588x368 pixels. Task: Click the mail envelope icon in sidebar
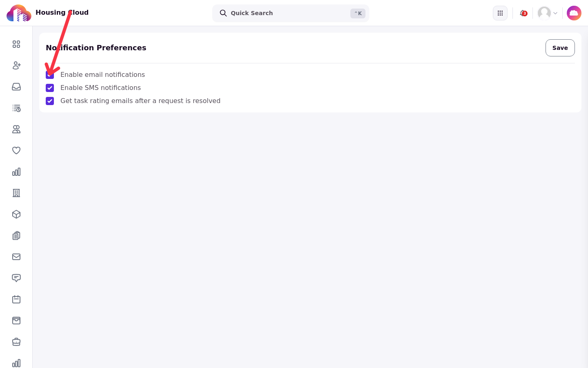click(x=16, y=257)
